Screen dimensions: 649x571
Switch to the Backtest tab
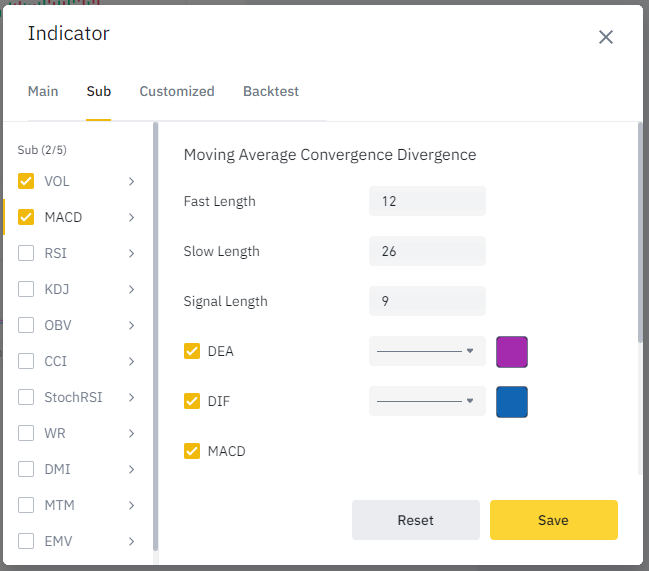pyautogui.click(x=271, y=91)
